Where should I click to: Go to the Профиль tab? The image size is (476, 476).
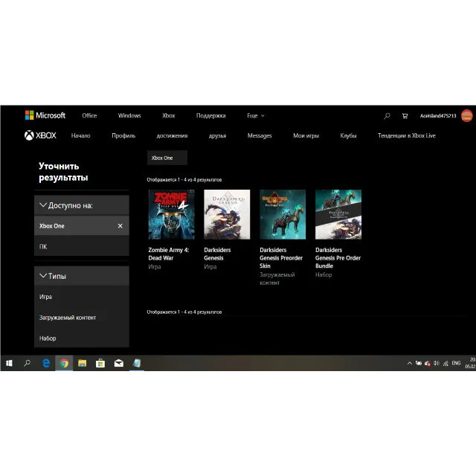(123, 135)
